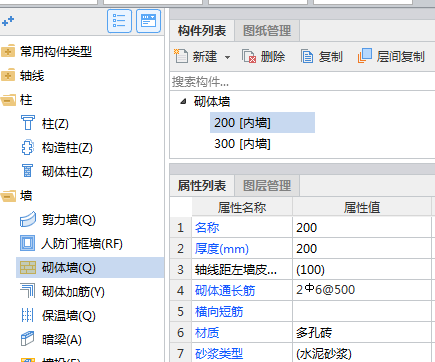Switch to list view mode icon
Screen dimensions: 435x362
click(x=119, y=21)
